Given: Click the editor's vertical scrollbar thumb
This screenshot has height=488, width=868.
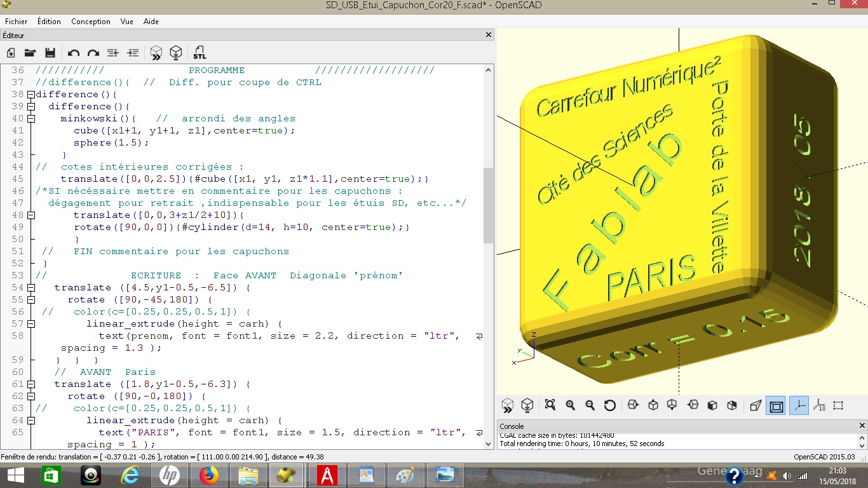Looking at the screenshot, I should [x=488, y=205].
